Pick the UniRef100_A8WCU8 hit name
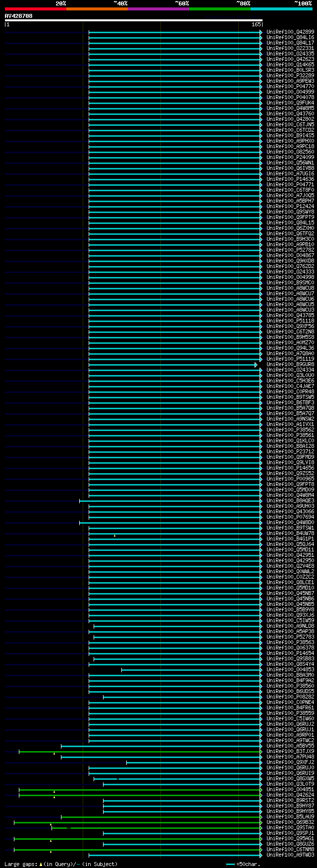The width and height of the screenshot is (317, 868). click(x=290, y=288)
